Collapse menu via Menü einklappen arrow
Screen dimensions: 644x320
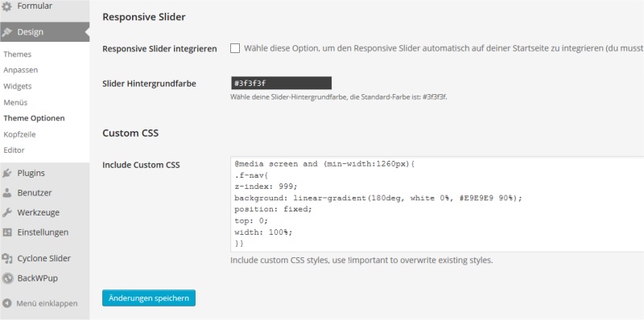(7, 304)
